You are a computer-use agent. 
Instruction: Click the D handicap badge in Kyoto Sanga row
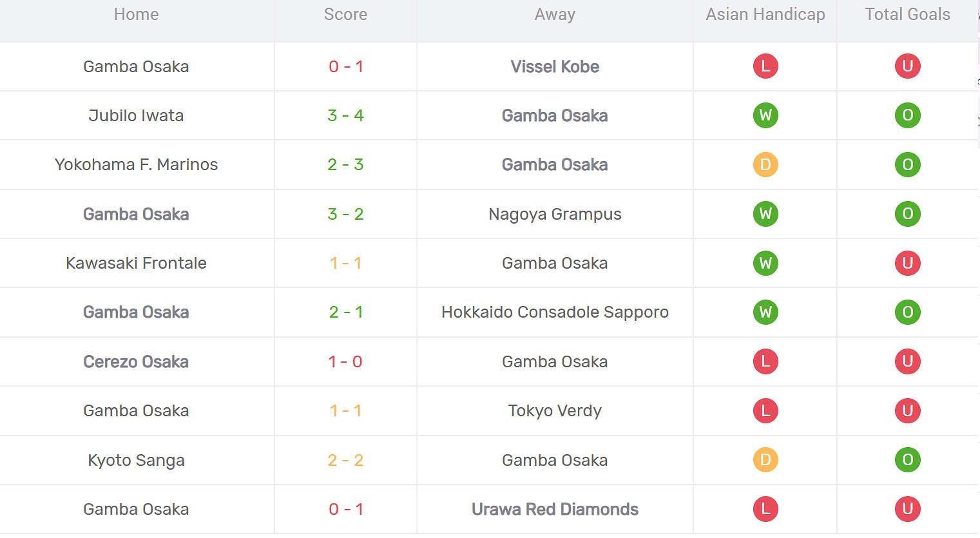click(765, 460)
